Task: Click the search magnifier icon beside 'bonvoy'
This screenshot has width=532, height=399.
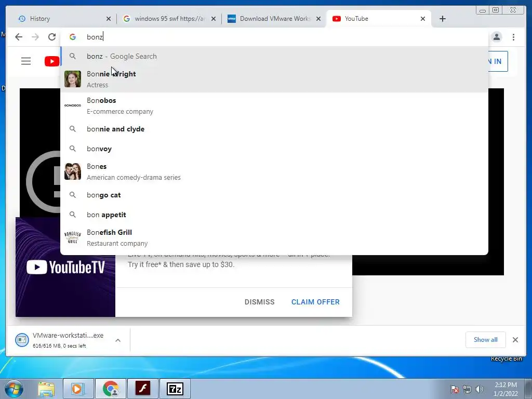Action: point(73,149)
